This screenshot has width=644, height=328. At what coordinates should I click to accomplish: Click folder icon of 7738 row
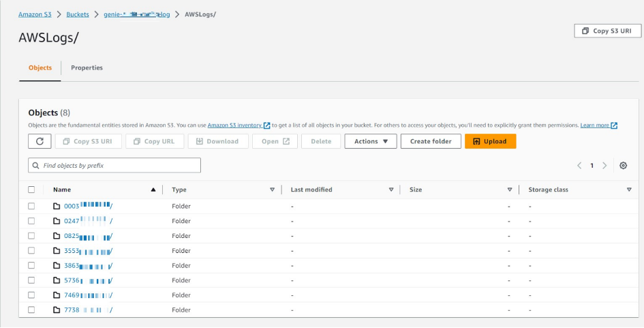tap(57, 310)
